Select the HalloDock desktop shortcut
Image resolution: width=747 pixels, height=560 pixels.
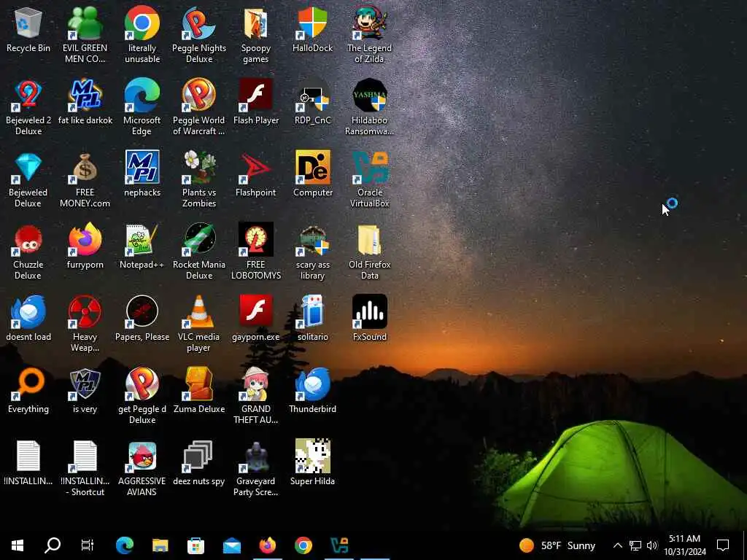(312, 31)
